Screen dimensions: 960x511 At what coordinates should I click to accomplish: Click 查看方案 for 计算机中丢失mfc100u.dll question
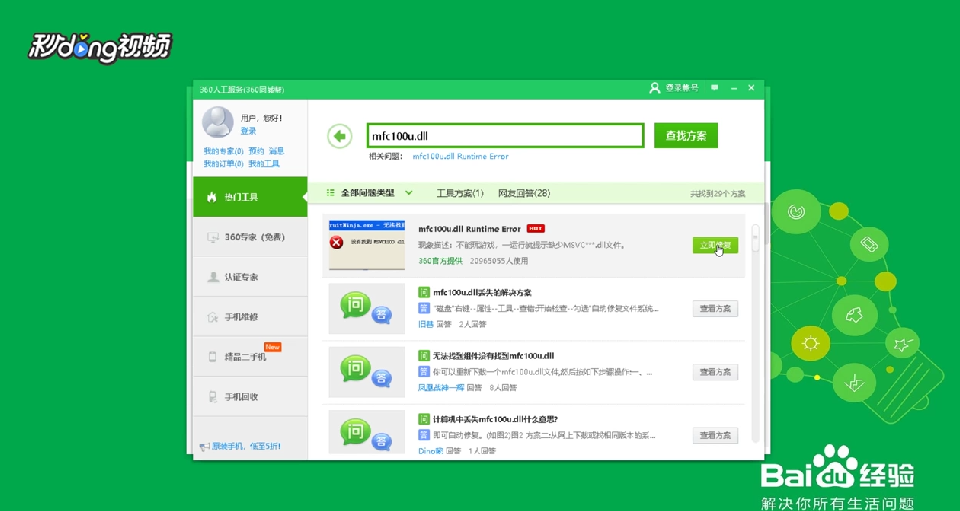[x=715, y=435]
